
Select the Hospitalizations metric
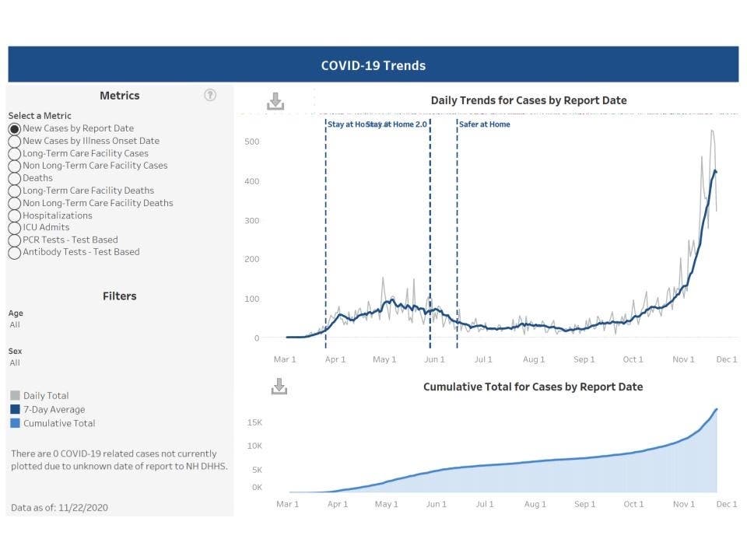14,215
